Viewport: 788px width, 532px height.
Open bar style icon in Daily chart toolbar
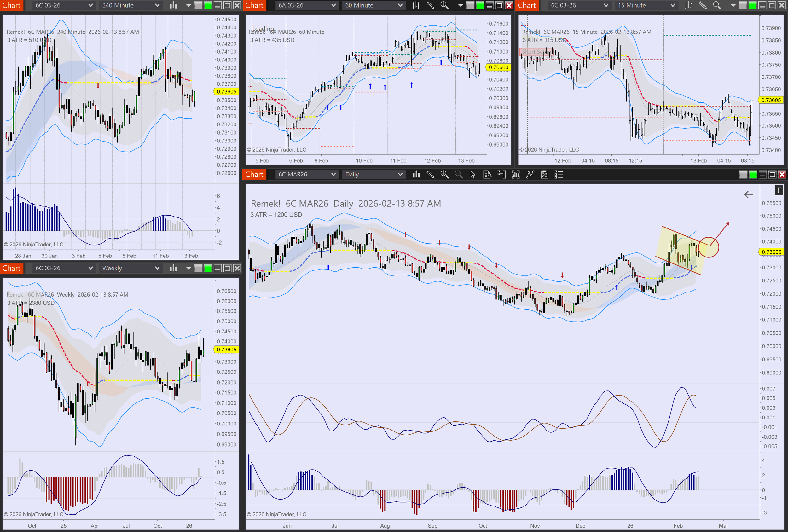click(416, 175)
